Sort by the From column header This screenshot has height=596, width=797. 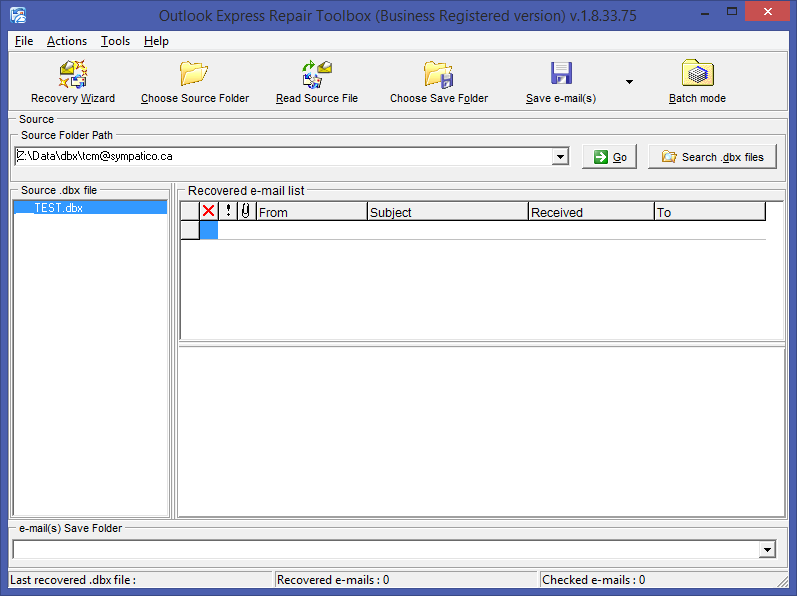tap(312, 211)
